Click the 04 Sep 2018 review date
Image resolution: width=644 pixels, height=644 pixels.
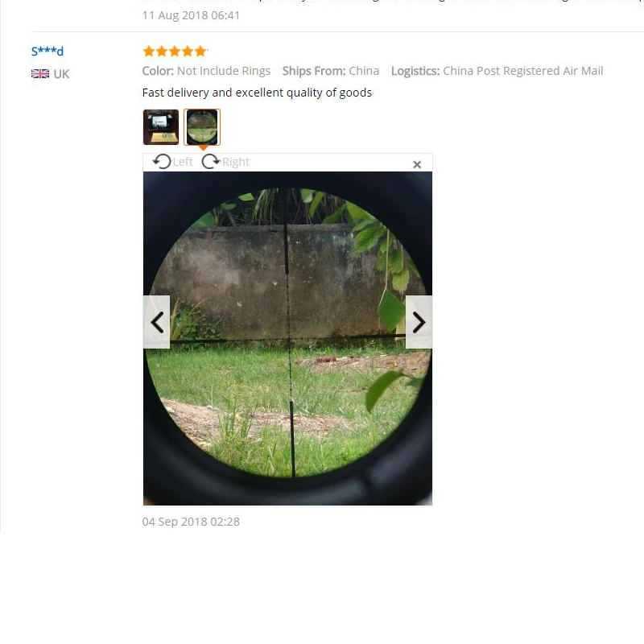point(191,522)
